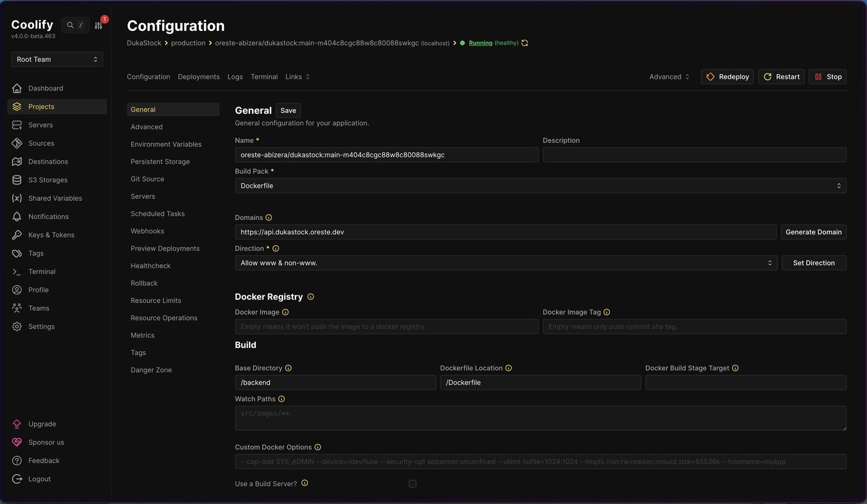
Task: Click the S3 Storages database icon
Action: pyautogui.click(x=17, y=180)
